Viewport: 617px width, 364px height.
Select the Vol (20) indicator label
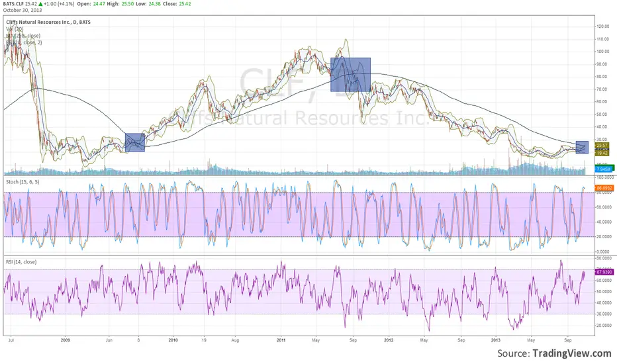[x=15, y=28]
